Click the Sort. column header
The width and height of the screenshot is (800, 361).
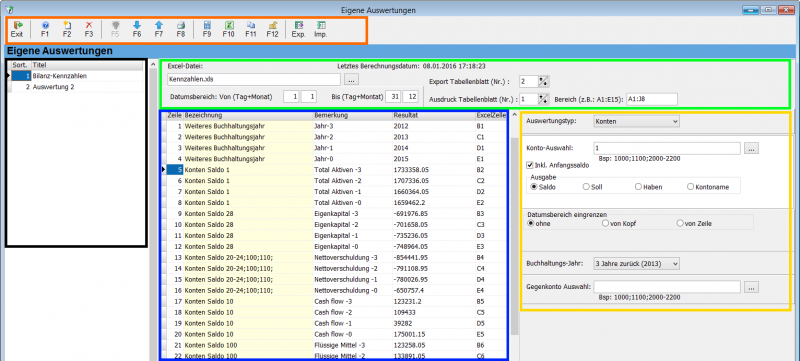point(21,65)
